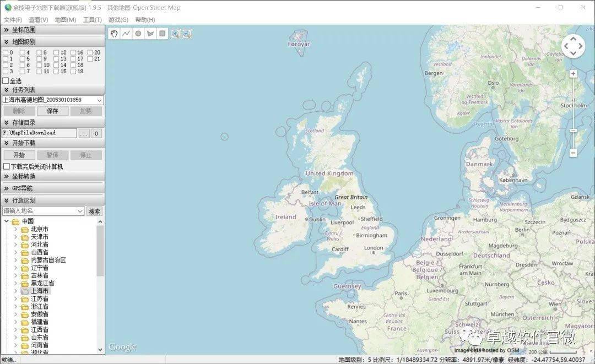Click the 保存 button
This screenshot has width=595, height=364.
click(52, 111)
